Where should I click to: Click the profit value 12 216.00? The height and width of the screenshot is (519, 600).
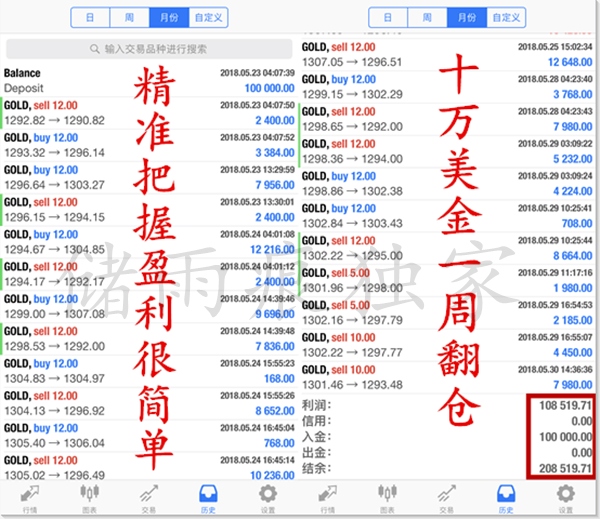coord(272,250)
